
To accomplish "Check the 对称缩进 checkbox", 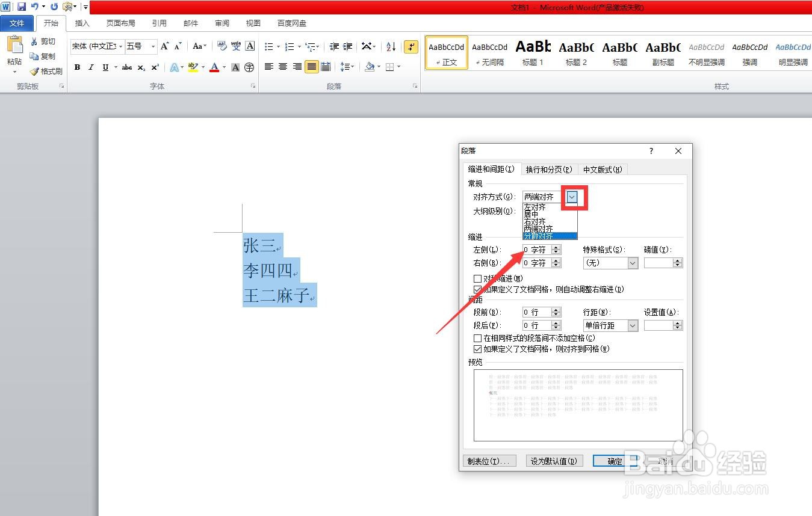I will point(478,278).
